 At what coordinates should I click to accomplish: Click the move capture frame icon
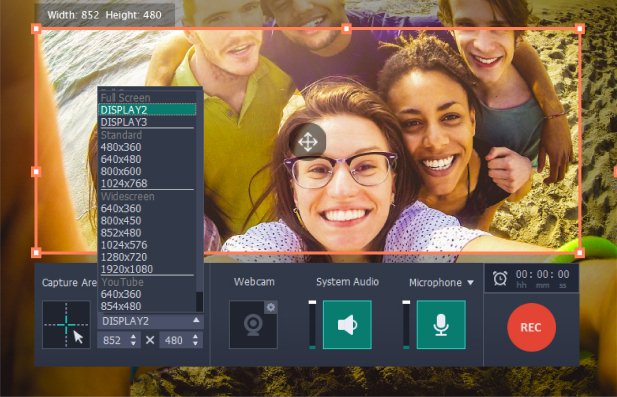point(308,142)
